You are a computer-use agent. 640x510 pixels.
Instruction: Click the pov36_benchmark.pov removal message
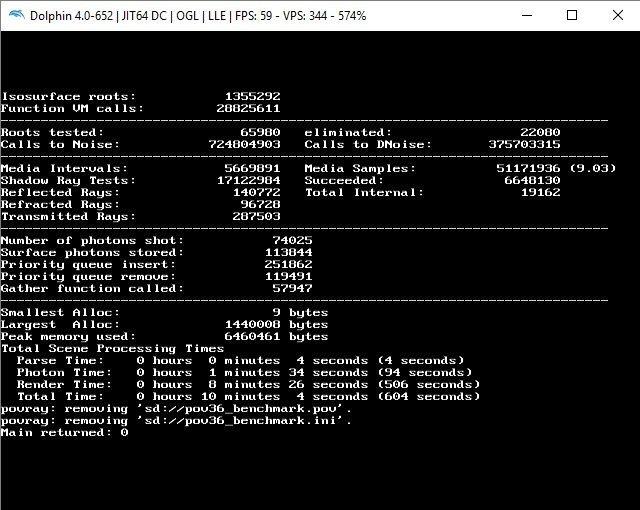(176, 408)
